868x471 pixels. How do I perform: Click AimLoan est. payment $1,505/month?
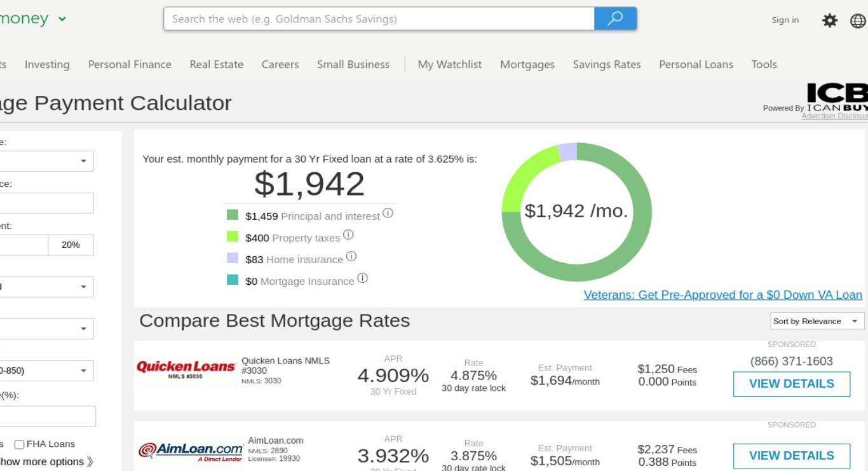coord(565,461)
